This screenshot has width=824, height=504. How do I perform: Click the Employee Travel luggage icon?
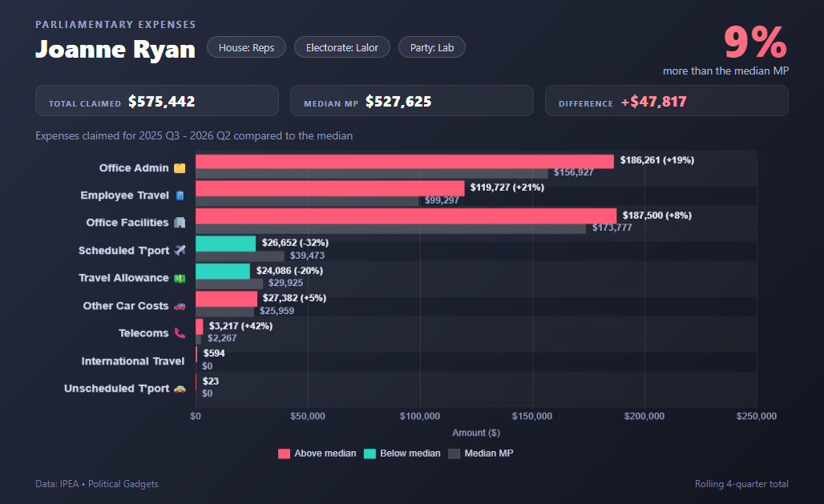180,196
